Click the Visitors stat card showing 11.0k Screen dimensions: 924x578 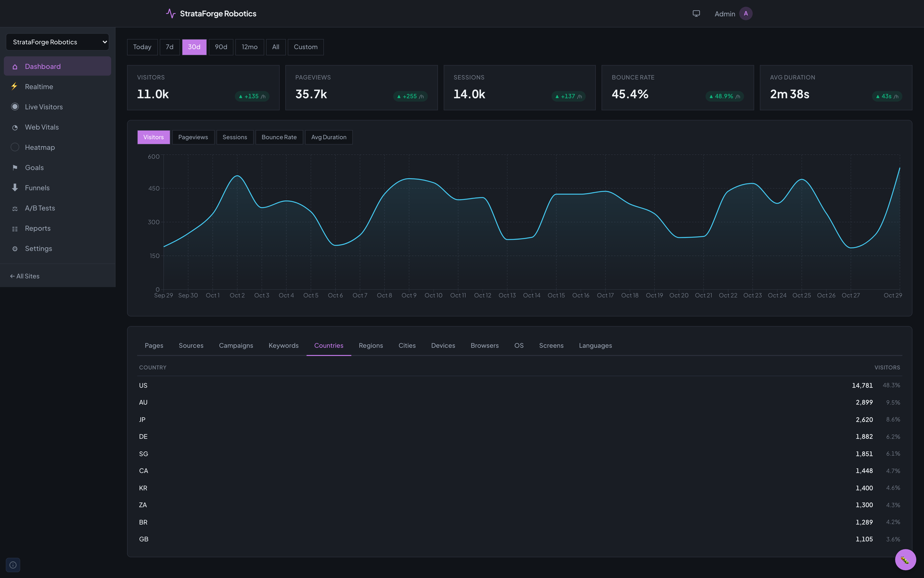coord(203,88)
